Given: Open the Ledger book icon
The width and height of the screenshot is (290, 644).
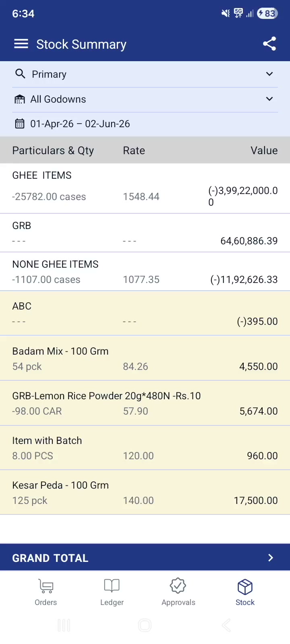Looking at the screenshot, I should tap(112, 586).
